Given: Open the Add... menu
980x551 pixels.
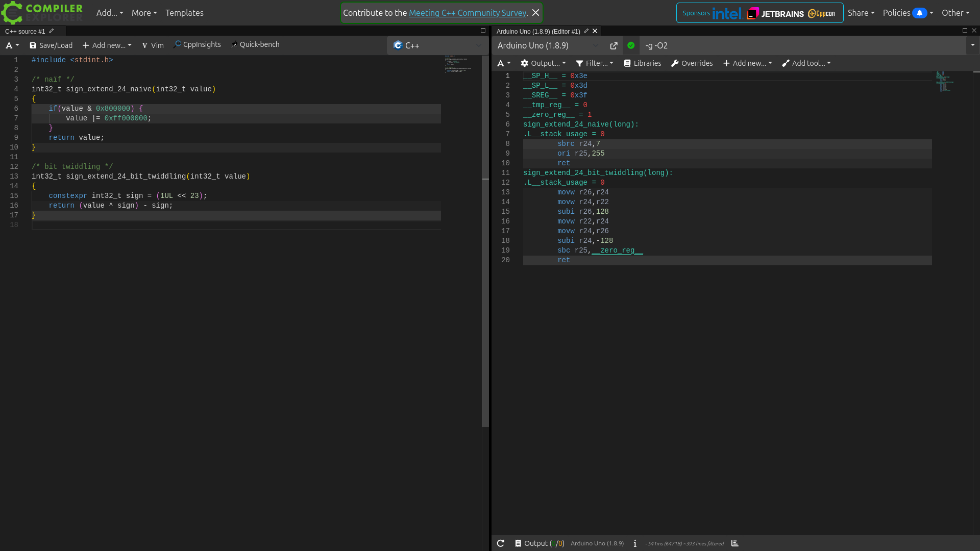Looking at the screenshot, I should [110, 13].
